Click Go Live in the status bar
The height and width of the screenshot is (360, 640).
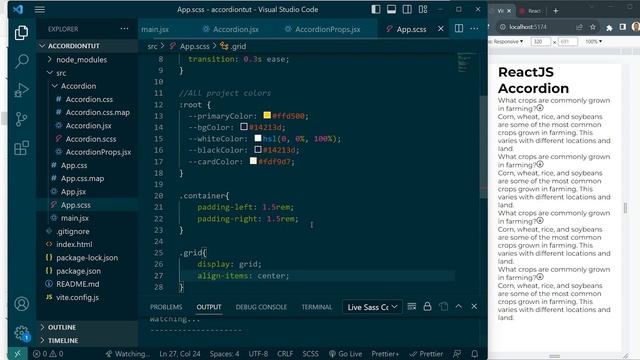click(345, 353)
